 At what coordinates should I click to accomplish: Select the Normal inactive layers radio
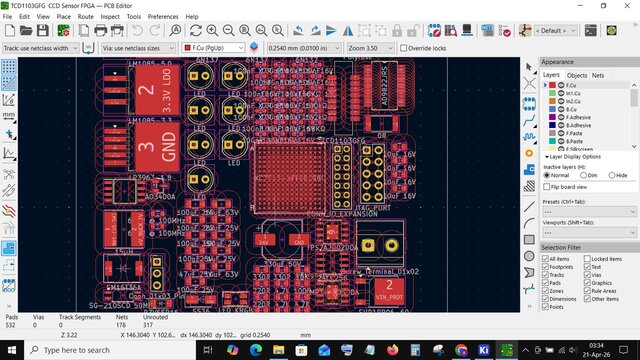pyautogui.click(x=547, y=175)
